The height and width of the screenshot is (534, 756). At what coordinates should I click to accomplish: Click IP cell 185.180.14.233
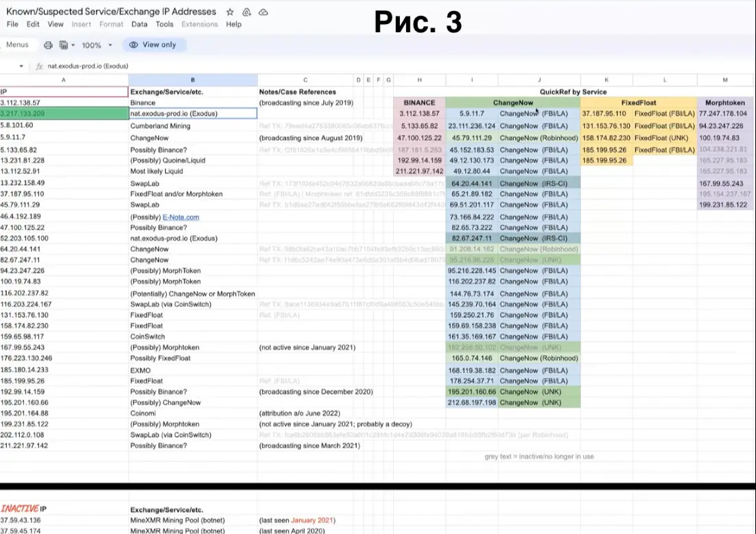tap(64, 370)
